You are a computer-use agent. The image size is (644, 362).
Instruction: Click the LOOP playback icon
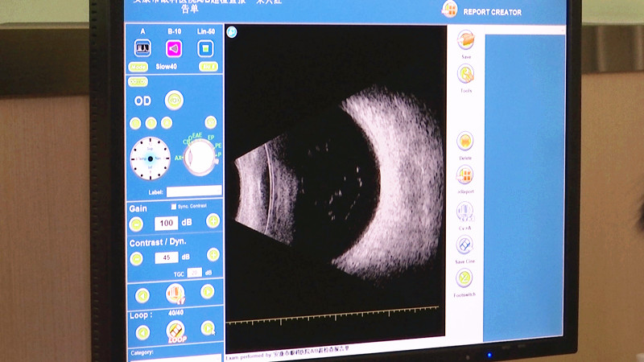(x=175, y=331)
